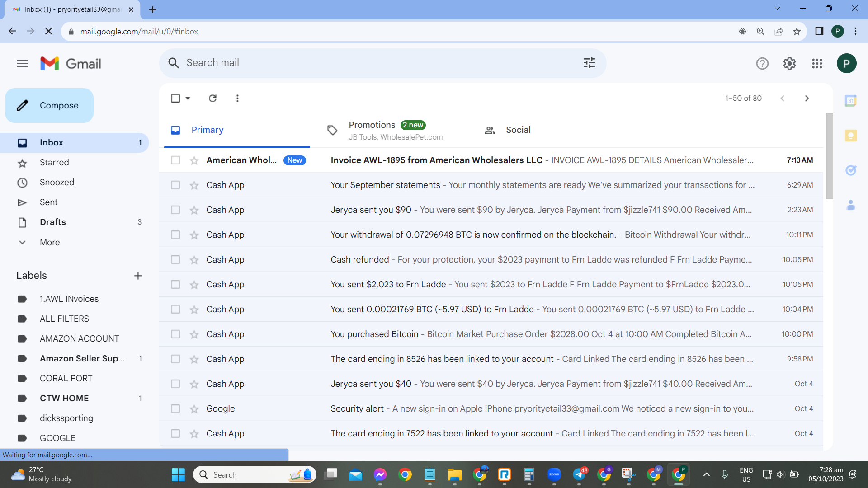Show hidden system tray icons

pos(706,474)
